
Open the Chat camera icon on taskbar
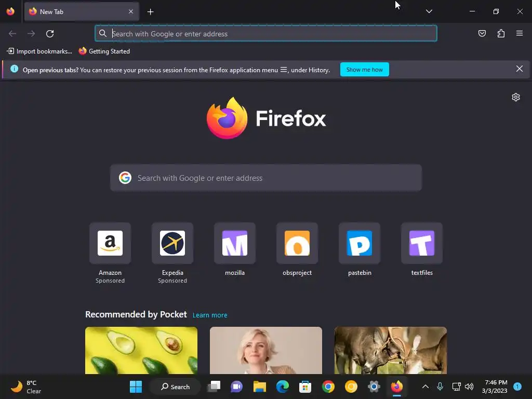(237, 387)
